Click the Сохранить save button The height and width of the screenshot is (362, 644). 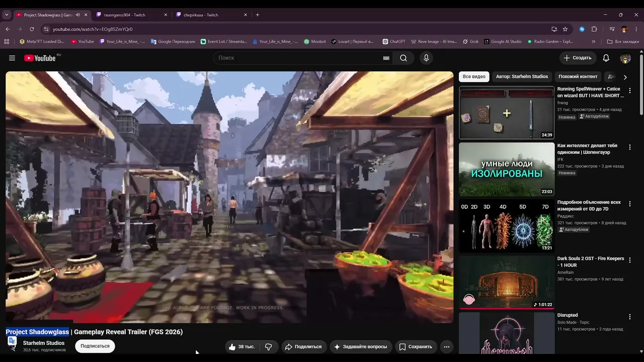pos(416,346)
